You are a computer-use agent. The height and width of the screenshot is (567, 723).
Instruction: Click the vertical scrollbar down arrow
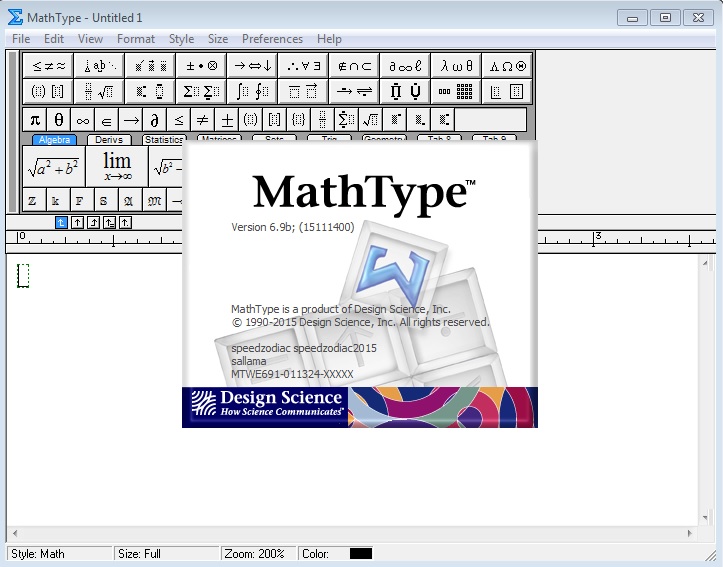(705, 518)
